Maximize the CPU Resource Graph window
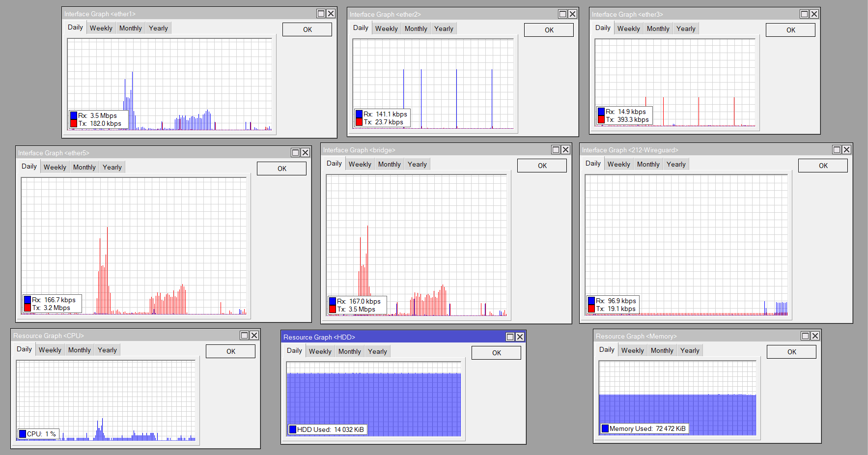Viewport: 868px width, 455px height. click(x=244, y=336)
